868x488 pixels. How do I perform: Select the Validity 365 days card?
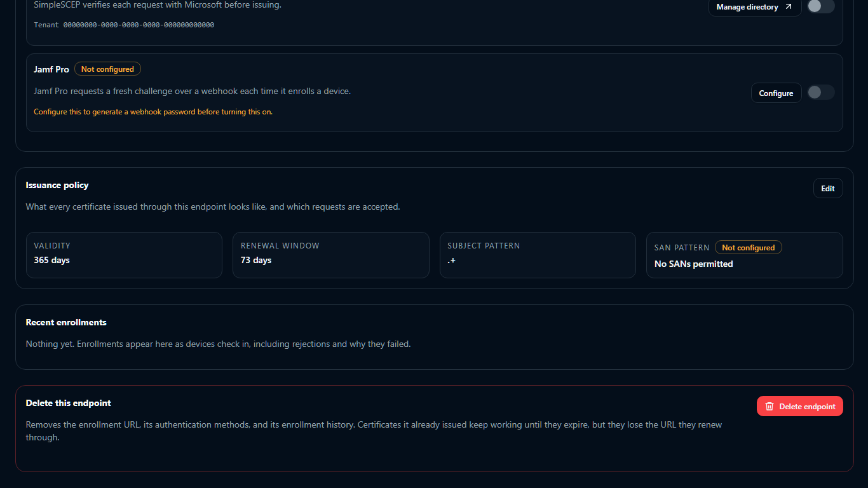point(124,255)
